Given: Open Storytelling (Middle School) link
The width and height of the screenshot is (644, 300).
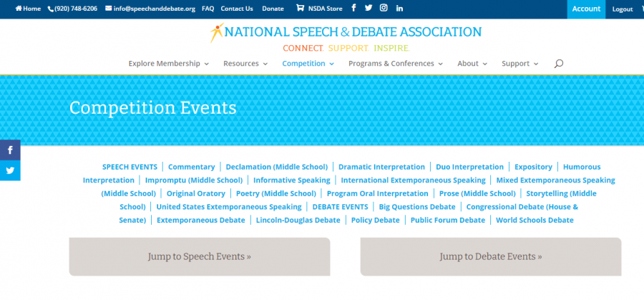Looking at the screenshot, I should click(561, 193).
